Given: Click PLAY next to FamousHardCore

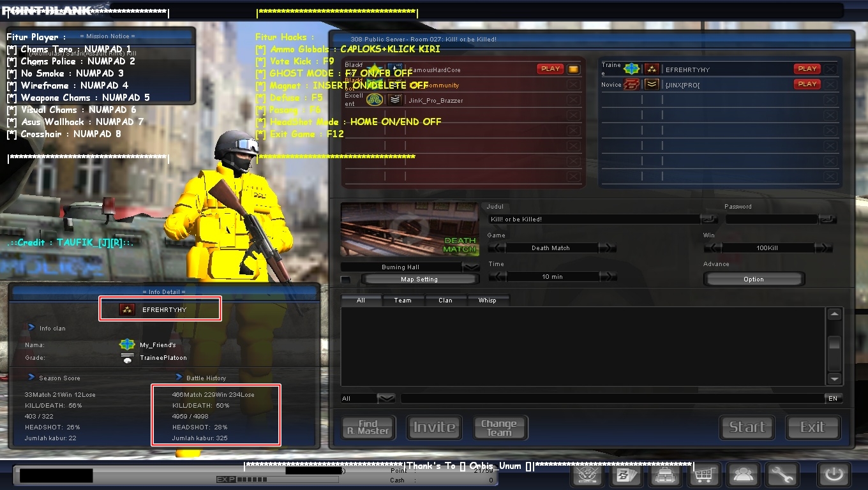Looking at the screenshot, I should coord(550,69).
